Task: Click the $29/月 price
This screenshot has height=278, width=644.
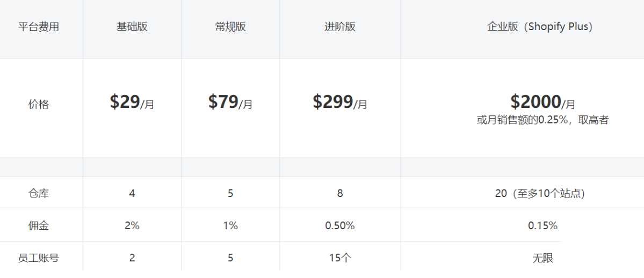Action: 132,102
